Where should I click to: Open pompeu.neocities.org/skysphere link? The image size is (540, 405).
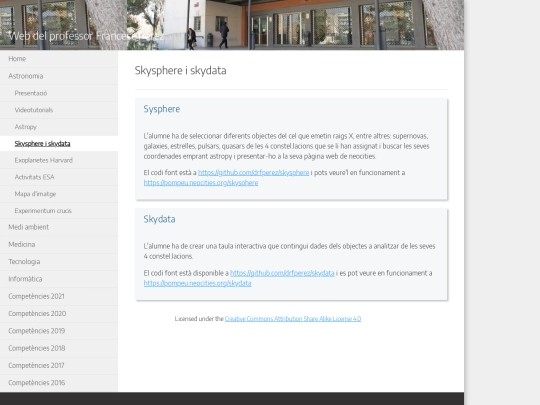pyautogui.click(x=201, y=183)
